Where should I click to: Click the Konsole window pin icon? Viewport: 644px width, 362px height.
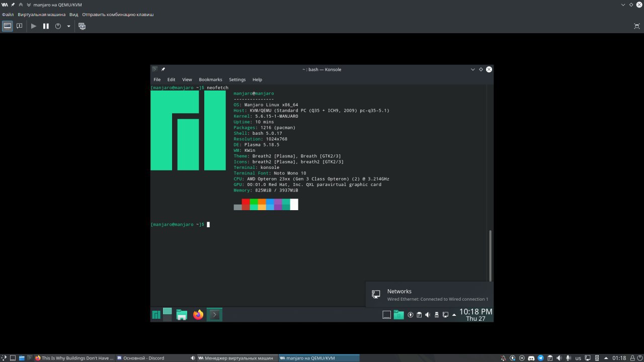tap(163, 69)
